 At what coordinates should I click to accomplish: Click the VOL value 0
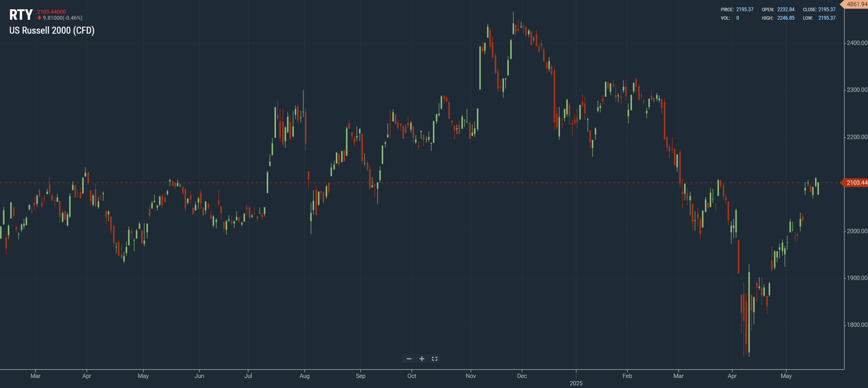pos(737,18)
